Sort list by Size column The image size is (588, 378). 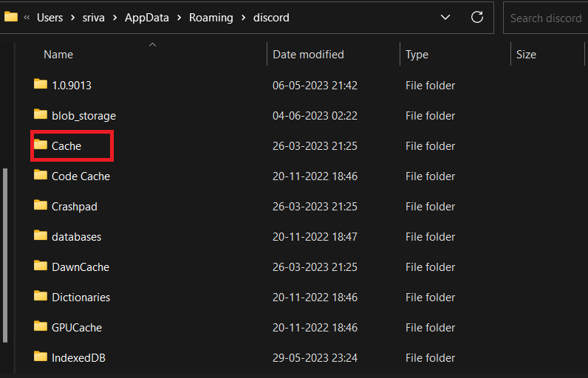coord(526,55)
